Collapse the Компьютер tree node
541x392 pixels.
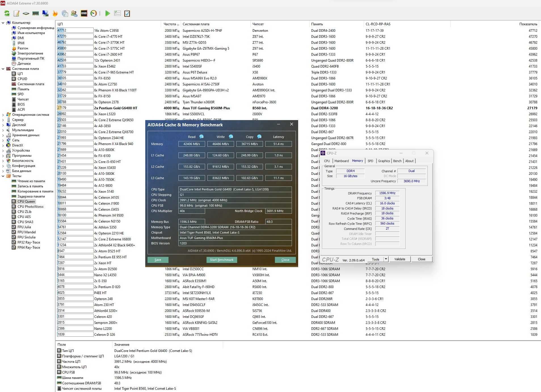[3, 23]
